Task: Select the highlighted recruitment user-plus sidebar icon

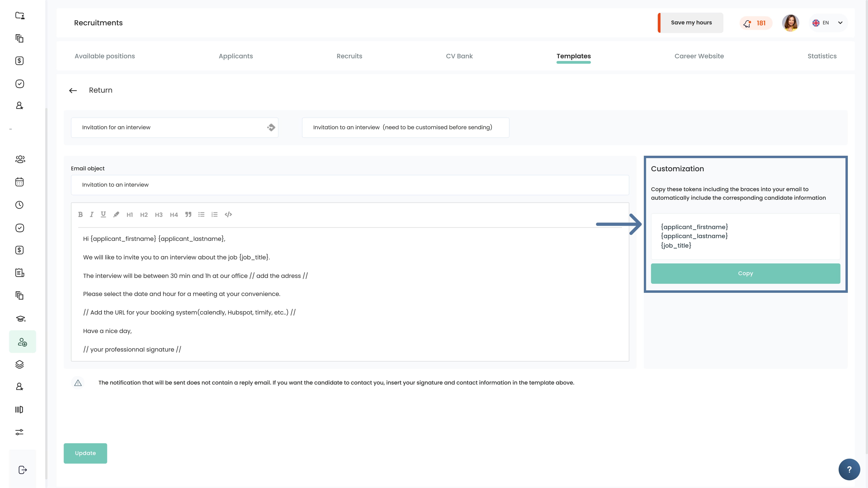Action: pos(23,342)
